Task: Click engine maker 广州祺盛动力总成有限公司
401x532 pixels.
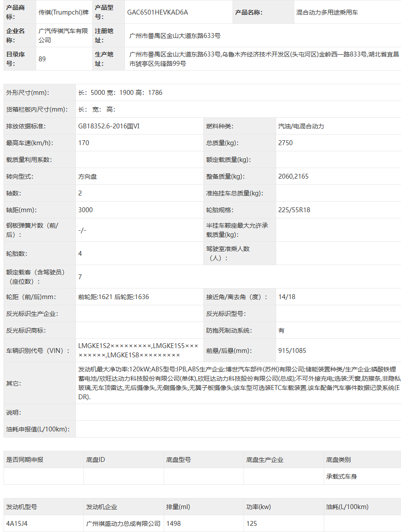Action: [x=124, y=524]
